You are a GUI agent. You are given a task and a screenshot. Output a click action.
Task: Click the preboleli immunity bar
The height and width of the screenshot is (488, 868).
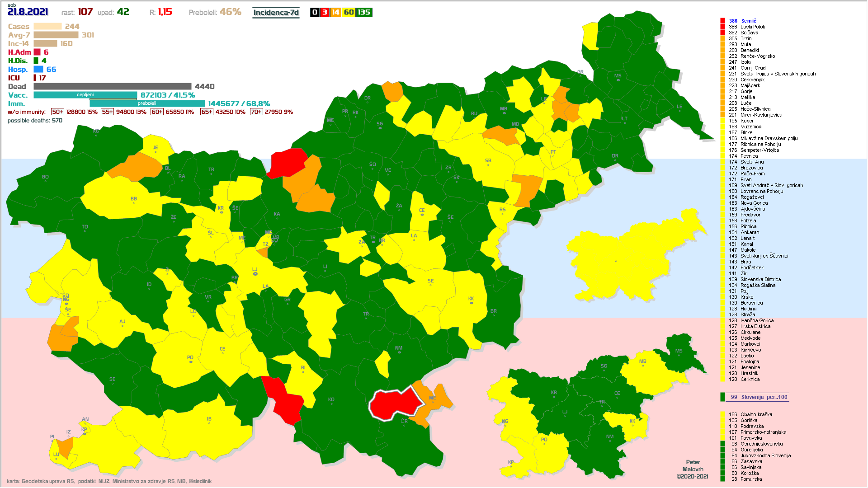click(147, 103)
